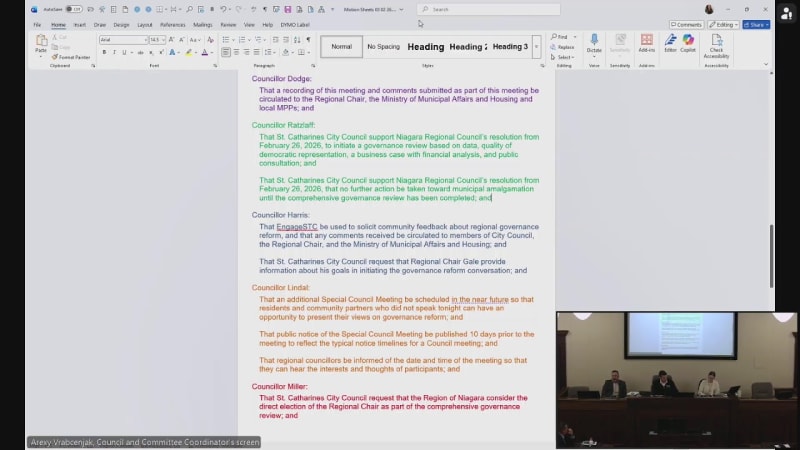This screenshot has width=800, height=450.
Task: Open the Font dialog launcher
Action: click(x=215, y=66)
